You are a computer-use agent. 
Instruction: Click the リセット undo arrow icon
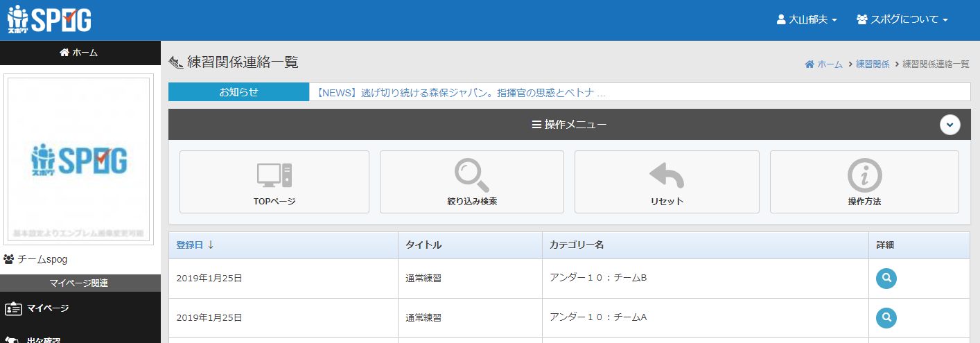pos(666,175)
